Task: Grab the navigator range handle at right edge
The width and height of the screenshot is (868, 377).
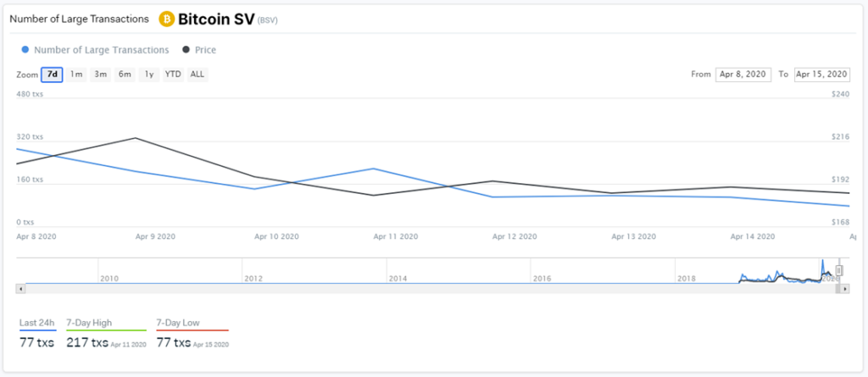Action: click(x=839, y=270)
